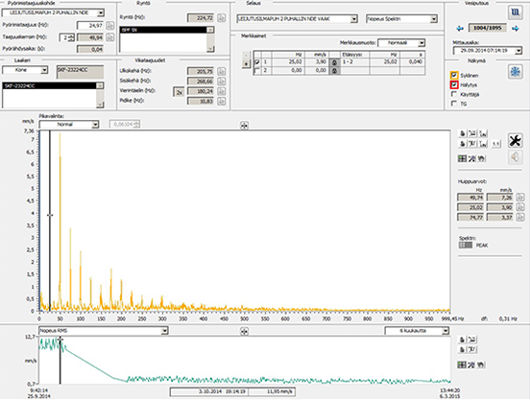Select SKF-23224CC in the bearing list
530x400 pixels.
[x=49, y=86]
